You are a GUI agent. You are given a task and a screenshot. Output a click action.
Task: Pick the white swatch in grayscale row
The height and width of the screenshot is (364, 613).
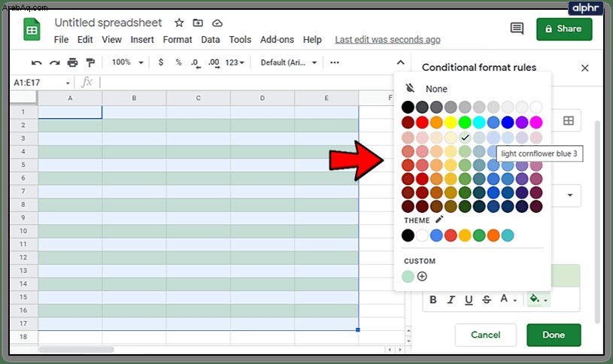[x=536, y=107]
